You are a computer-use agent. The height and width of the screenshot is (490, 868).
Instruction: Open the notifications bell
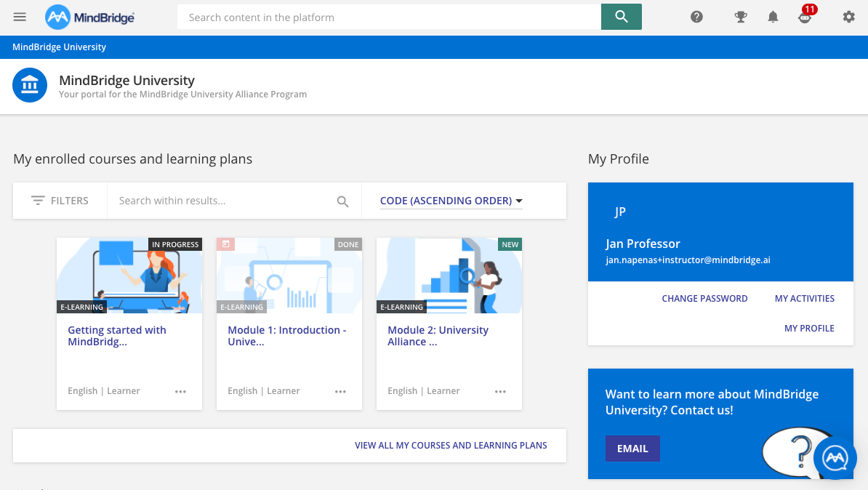(x=773, y=17)
